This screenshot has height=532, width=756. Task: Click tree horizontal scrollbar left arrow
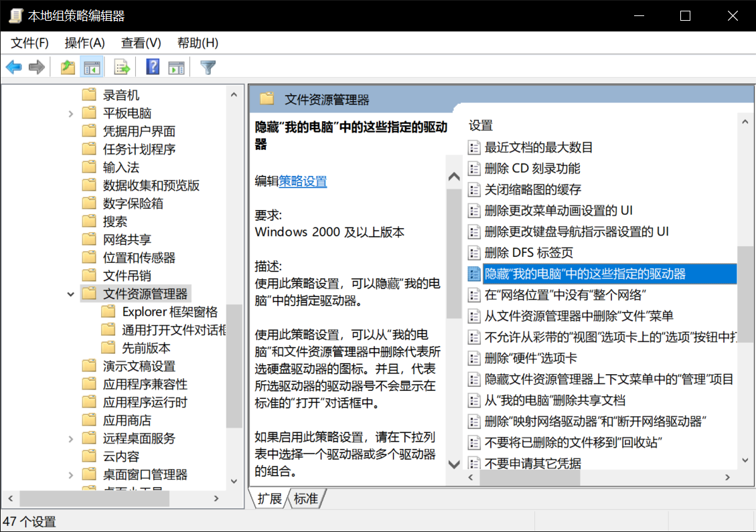tap(11, 499)
